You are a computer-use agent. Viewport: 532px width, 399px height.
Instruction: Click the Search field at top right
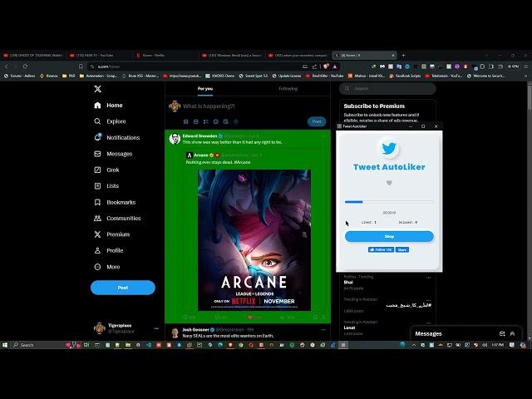pos(389,88)
